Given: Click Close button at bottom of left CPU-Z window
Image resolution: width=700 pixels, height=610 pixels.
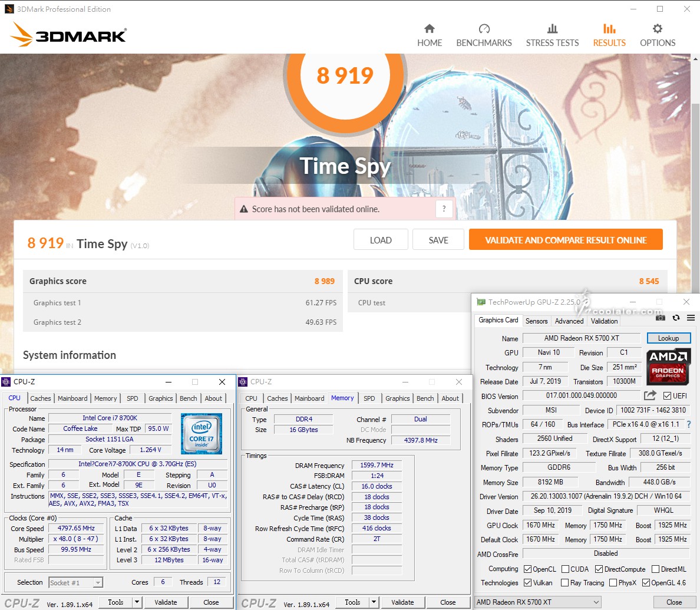Looking at the screenshot, I should click(211, 602).
